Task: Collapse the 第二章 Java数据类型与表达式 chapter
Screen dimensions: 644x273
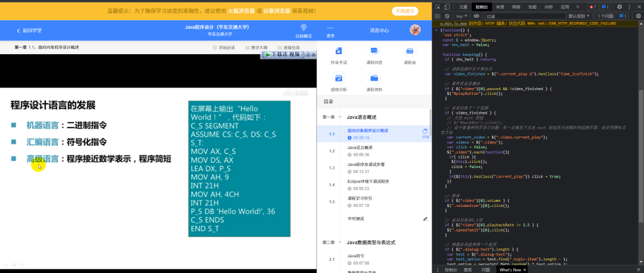Action: pyautogui.click(x=340, y=242)
